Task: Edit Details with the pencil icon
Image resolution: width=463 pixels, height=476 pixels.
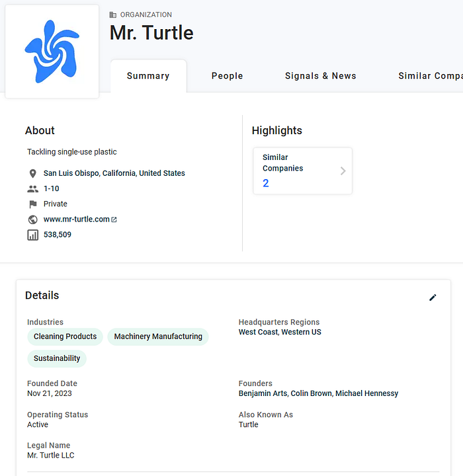Action: click(433, 297)
